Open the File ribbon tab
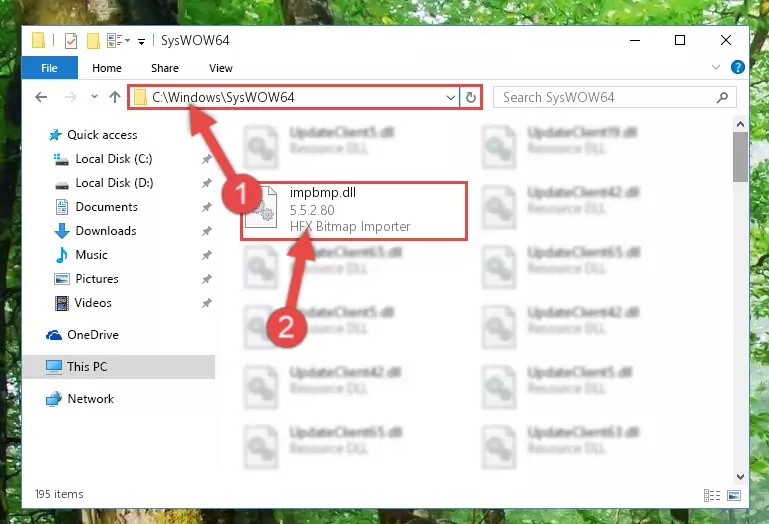 click(x=50, y=68)
